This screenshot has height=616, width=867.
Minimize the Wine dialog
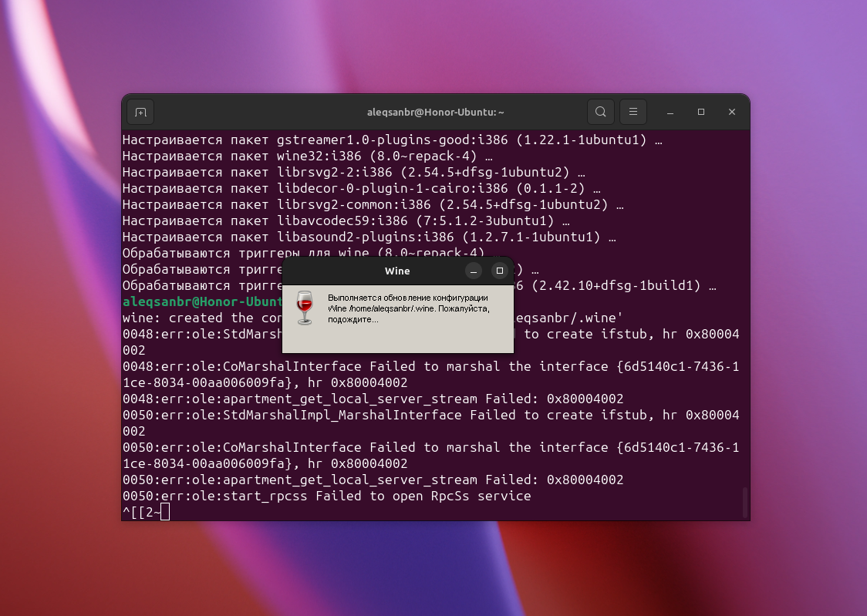474,271
